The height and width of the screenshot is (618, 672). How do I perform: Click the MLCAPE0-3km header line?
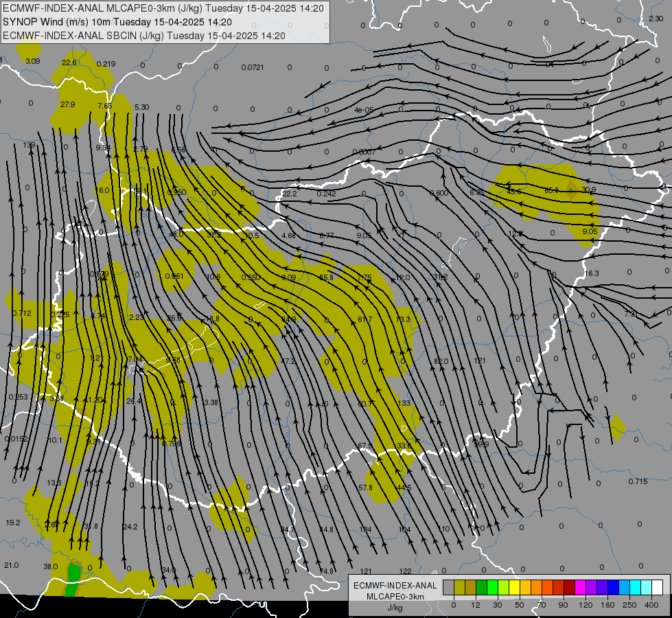tap(163, 8)
